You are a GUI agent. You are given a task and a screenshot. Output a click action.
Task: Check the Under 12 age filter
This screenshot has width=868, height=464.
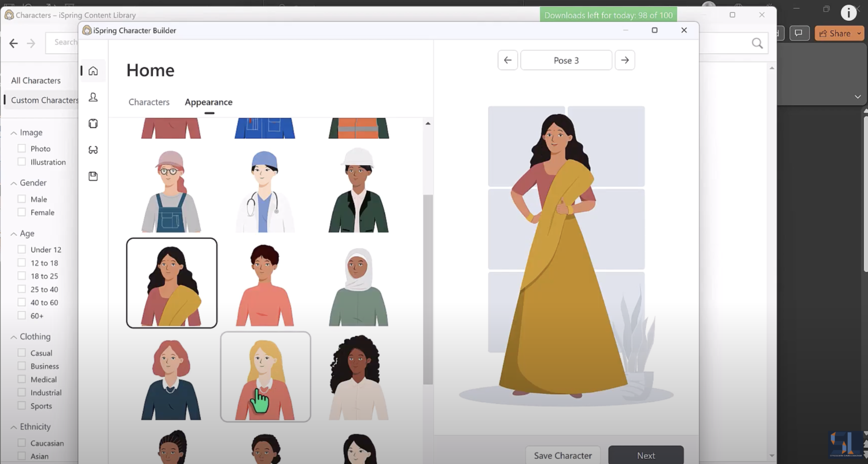click(x=22, y=249)
